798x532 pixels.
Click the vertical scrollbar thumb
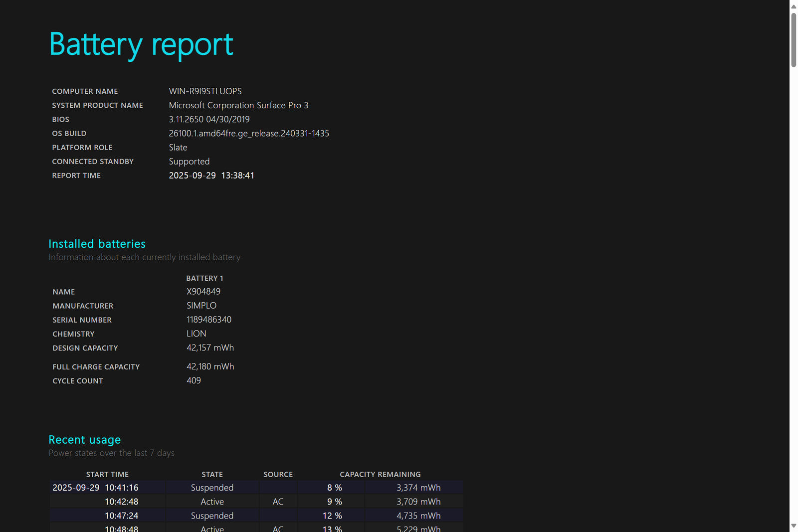[794, 40]
